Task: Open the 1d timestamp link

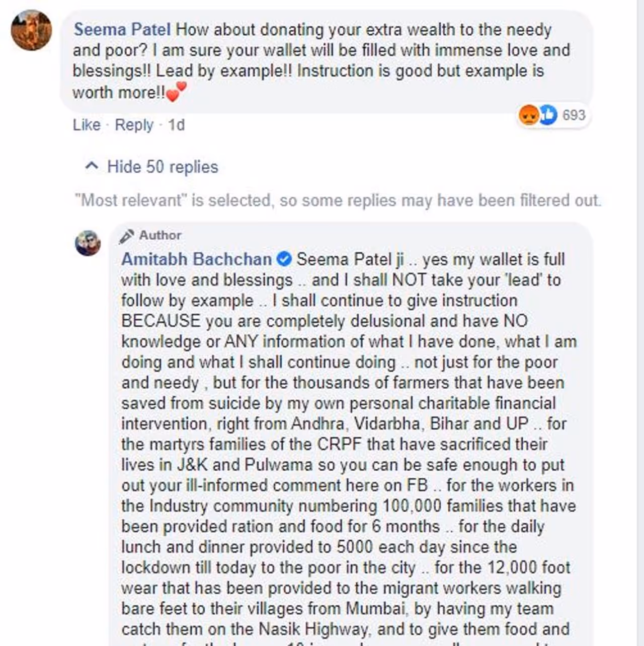Action: [x=176, y=125]
